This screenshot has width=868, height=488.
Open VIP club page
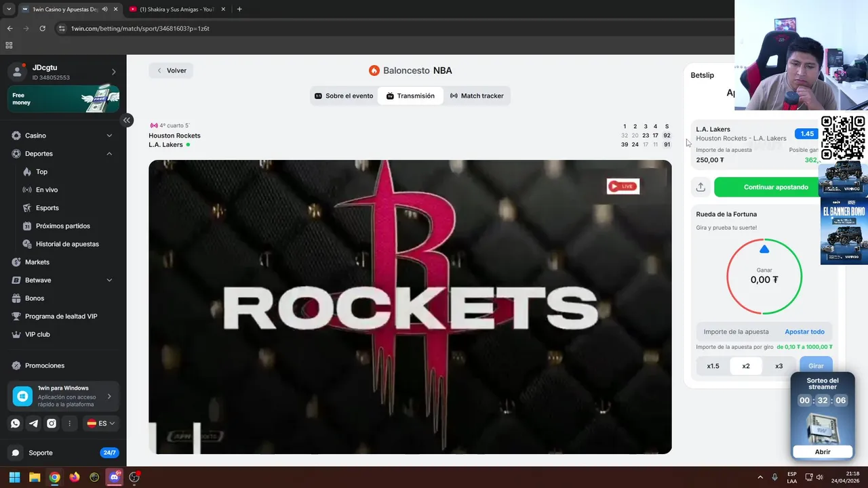coord(37,334)
